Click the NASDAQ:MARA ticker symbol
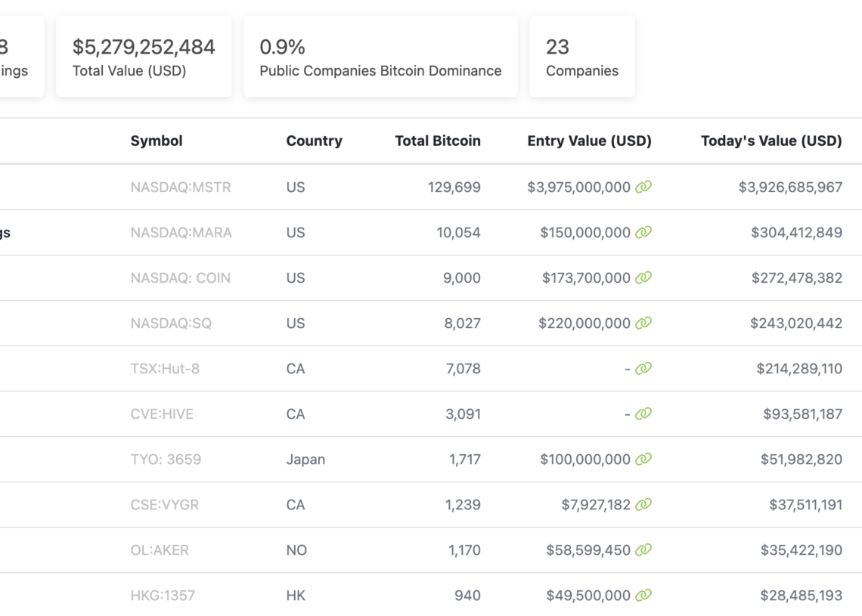Image resolution: width=862 pixels, height=616 pixels. click(181, 232)
